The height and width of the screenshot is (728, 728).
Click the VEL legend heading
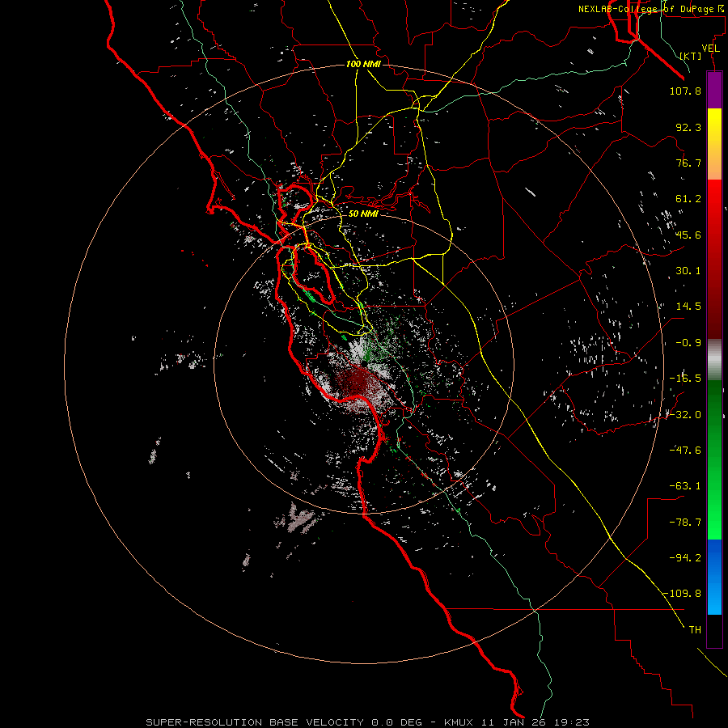point(711,49)
